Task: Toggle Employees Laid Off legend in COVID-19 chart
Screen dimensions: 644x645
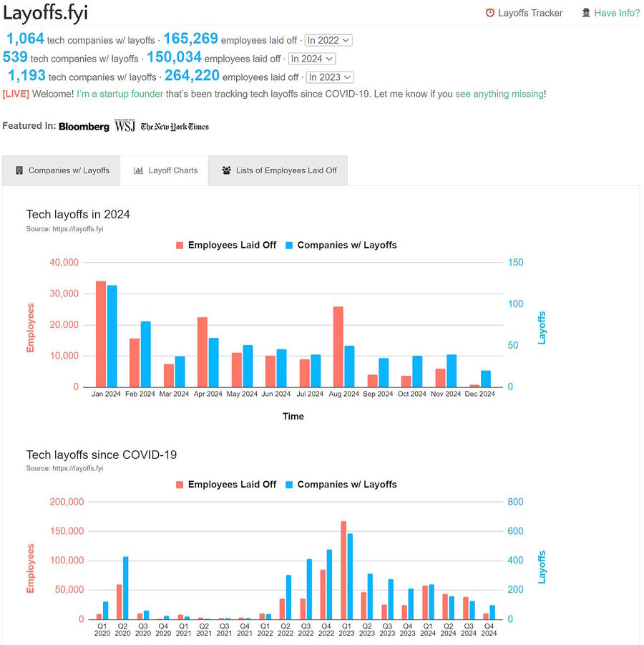Action: [x=226, y=485]
